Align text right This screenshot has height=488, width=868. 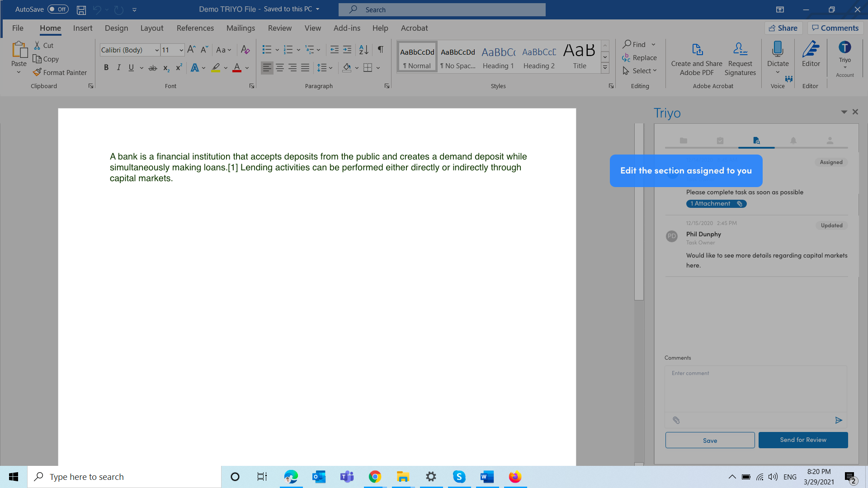292,68
